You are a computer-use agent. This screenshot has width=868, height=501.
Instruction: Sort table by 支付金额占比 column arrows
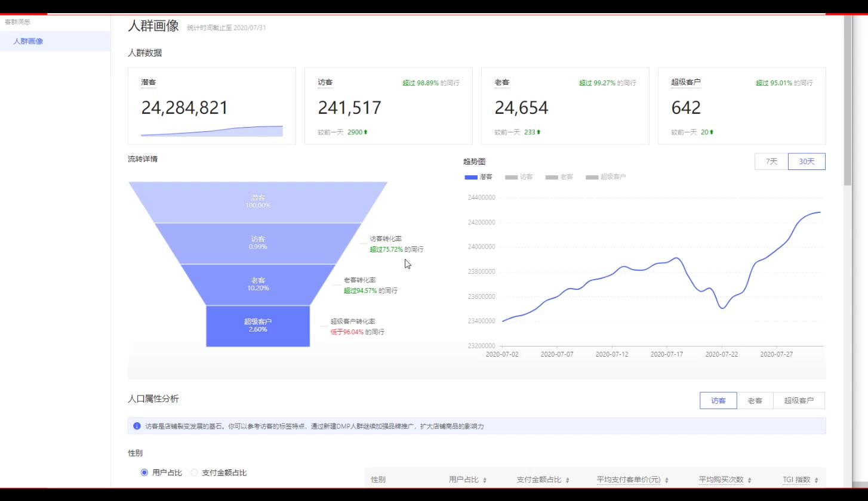[x=567, y=480]
